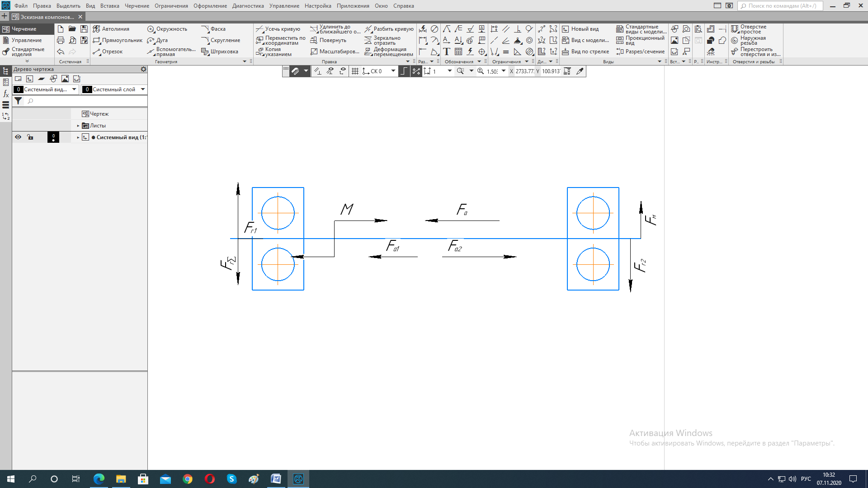Toggle the snapping magnet button
This screenshot has width=868, height=488.
tap(295, 71)
